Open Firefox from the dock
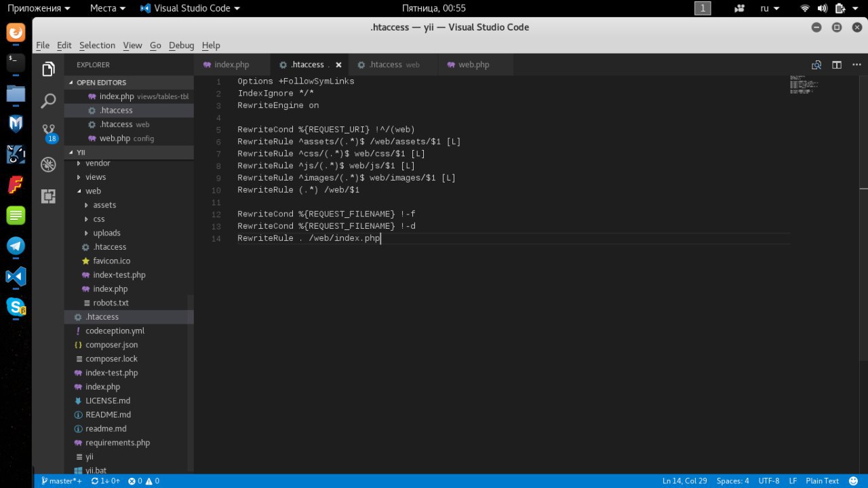Image resolution: width=868 pixels, height=488 pixels. click(x=16, y=32)
